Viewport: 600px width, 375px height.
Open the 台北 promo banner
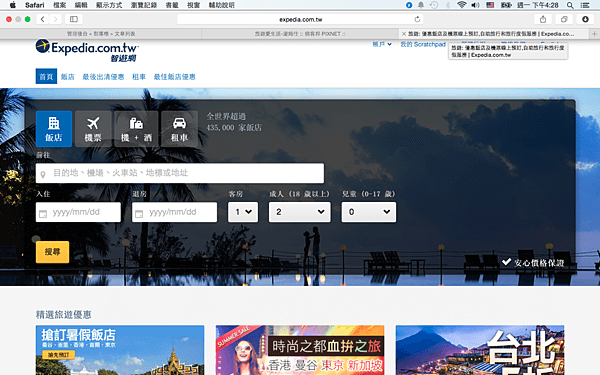[480, 350]
